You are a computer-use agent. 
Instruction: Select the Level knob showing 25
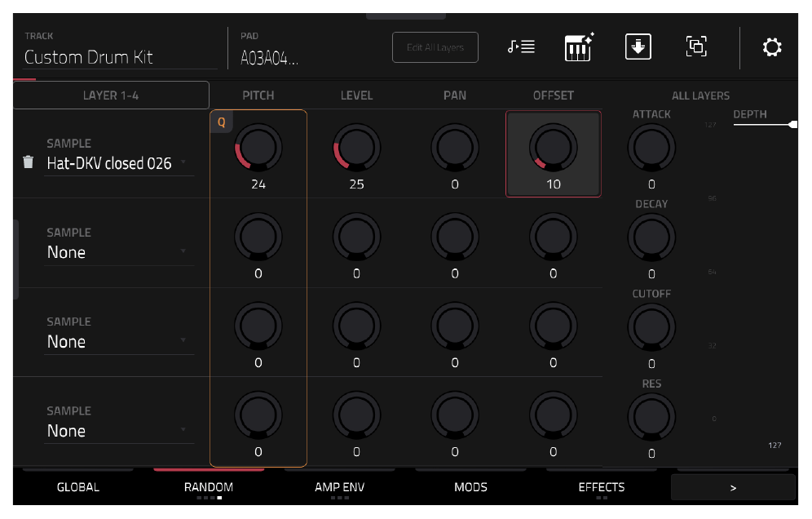click(x=357, y=148)
